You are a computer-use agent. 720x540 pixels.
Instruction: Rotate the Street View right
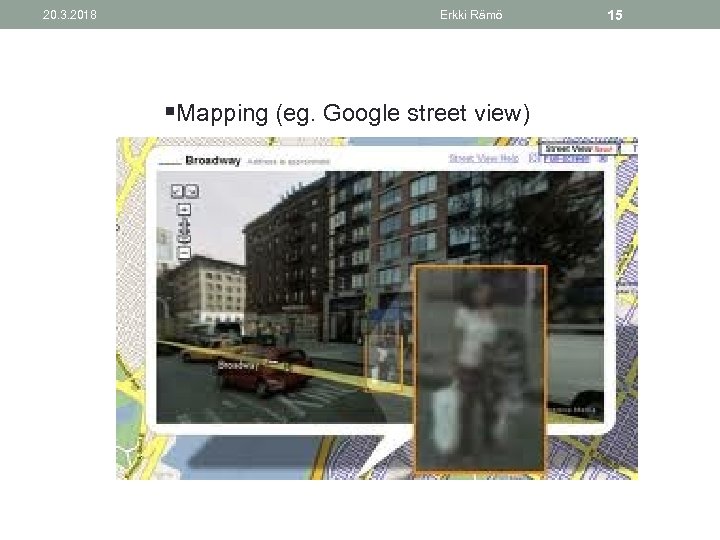(x=192, y=191)
